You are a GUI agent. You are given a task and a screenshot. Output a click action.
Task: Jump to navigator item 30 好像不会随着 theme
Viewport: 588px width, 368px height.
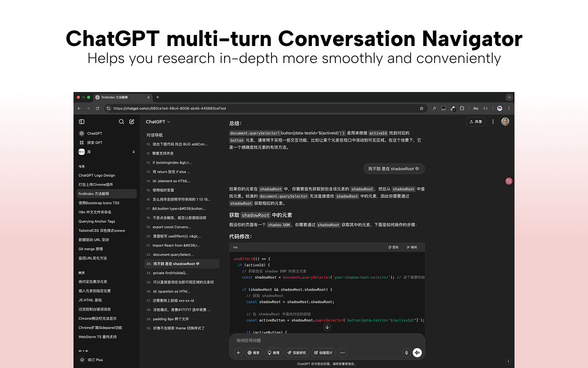182,328
